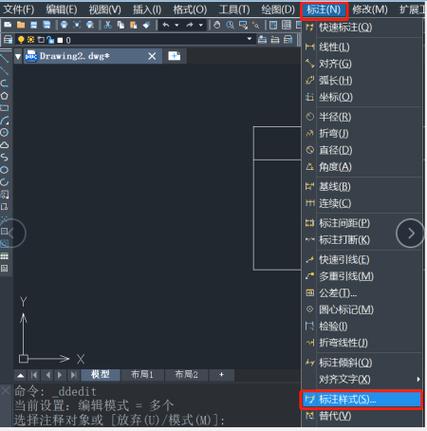Switch to the 布局2 layout tab
This screenshot has height=431, width=427.
(187, 375)
